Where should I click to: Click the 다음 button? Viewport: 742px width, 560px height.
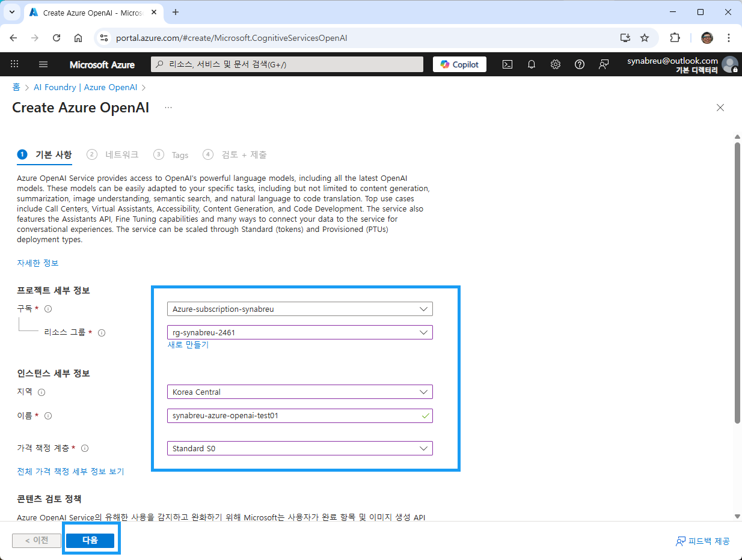click(x=90, y=540)
